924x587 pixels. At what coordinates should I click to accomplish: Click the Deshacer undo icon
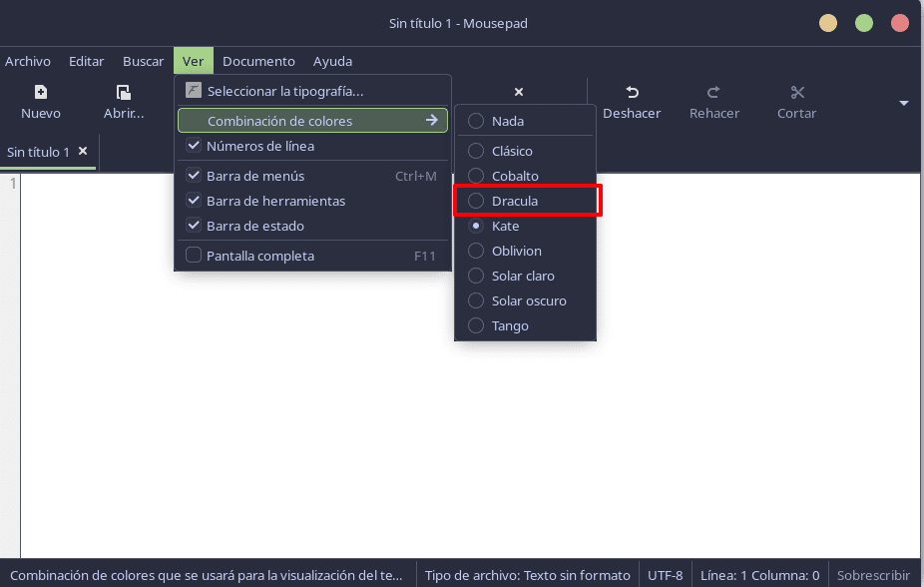(x=632, y=92)
